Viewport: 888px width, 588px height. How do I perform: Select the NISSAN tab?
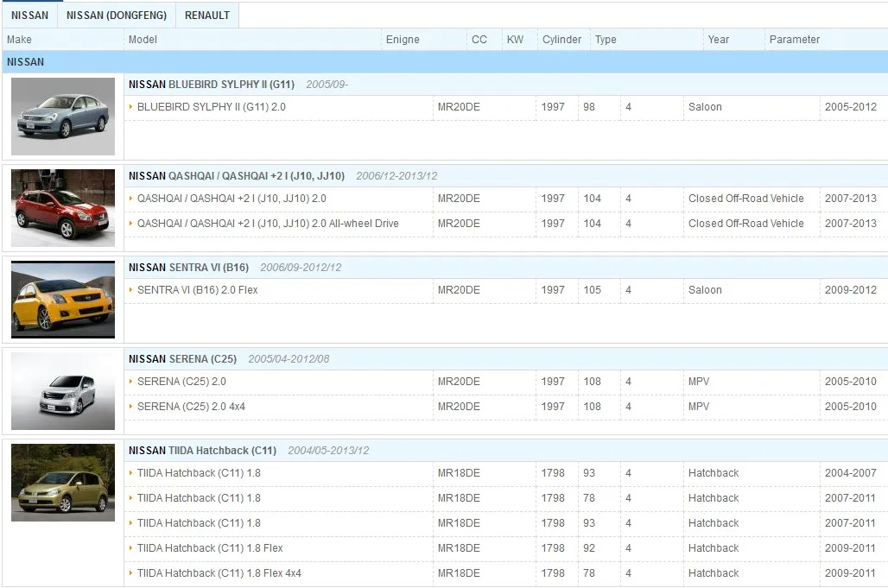(x=29, y=15)
